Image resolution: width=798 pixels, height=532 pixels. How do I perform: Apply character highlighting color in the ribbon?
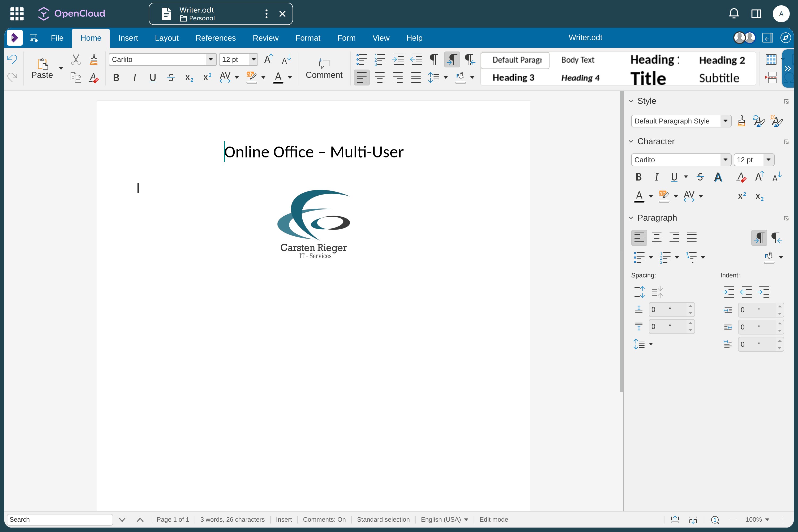pyautogui.click(x=251, y=77)
